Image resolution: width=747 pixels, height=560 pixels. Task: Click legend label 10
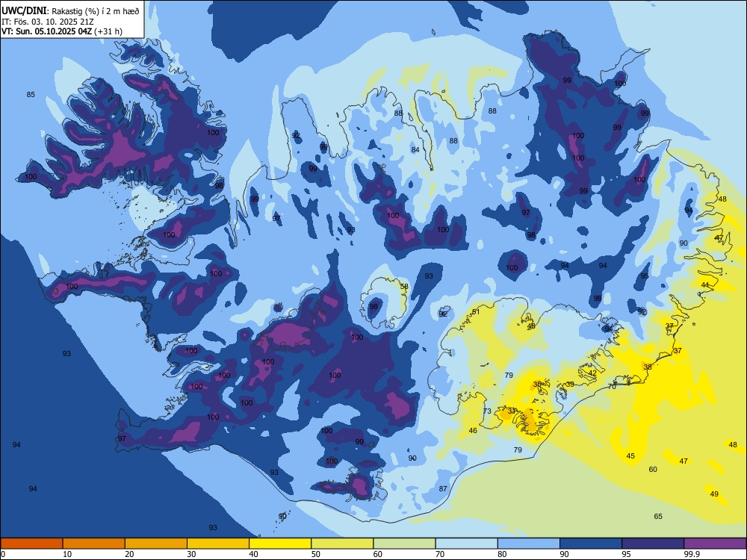coord(67,554)
